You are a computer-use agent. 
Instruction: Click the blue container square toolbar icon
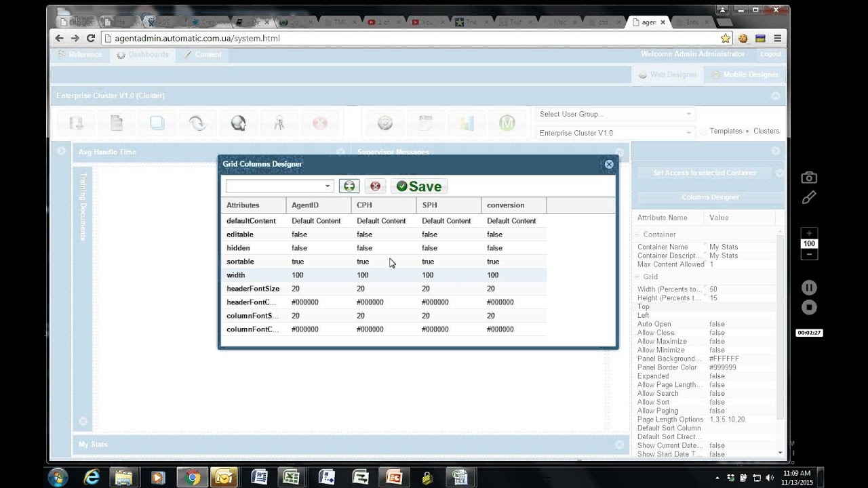coord(157,123)
